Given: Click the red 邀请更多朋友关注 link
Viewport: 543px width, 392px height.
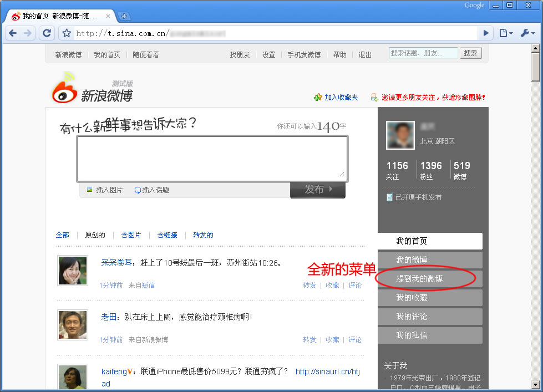Looking at the screenshot, I should pos(433,98).
